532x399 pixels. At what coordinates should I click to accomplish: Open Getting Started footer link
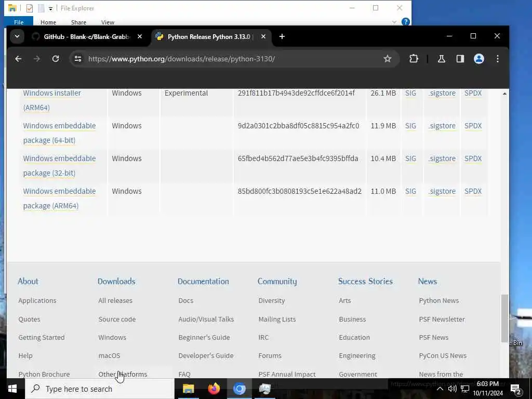tap(42, 337)
